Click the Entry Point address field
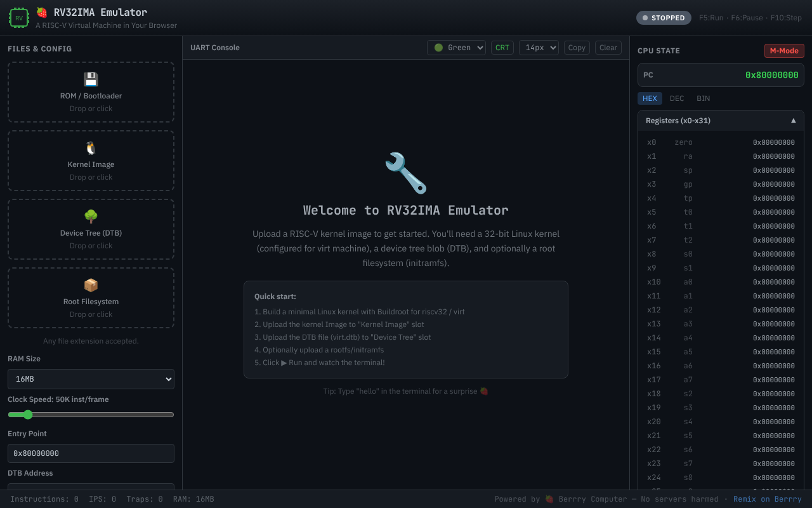The image size is (812, 508). click(x=91, y=453)
